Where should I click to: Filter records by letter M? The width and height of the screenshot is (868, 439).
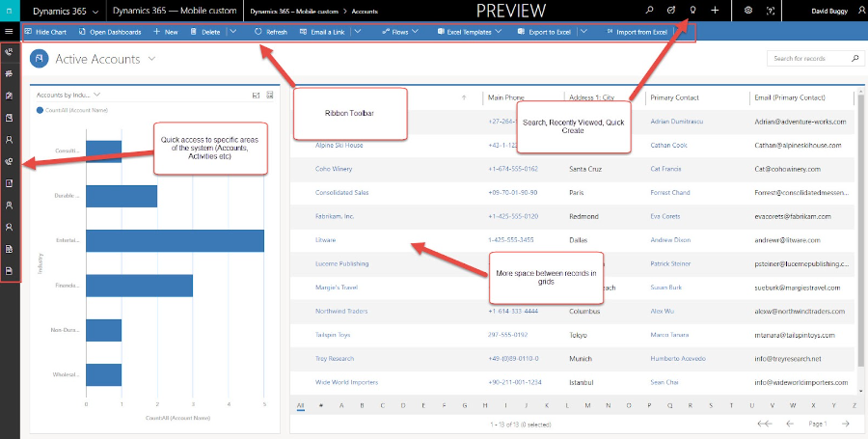(587, 406)
